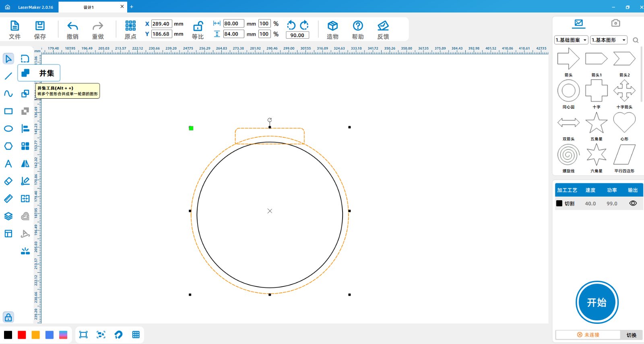644x344 pixels.
Task: Toggle the grid display icon
Action: (x=136, y=335)
